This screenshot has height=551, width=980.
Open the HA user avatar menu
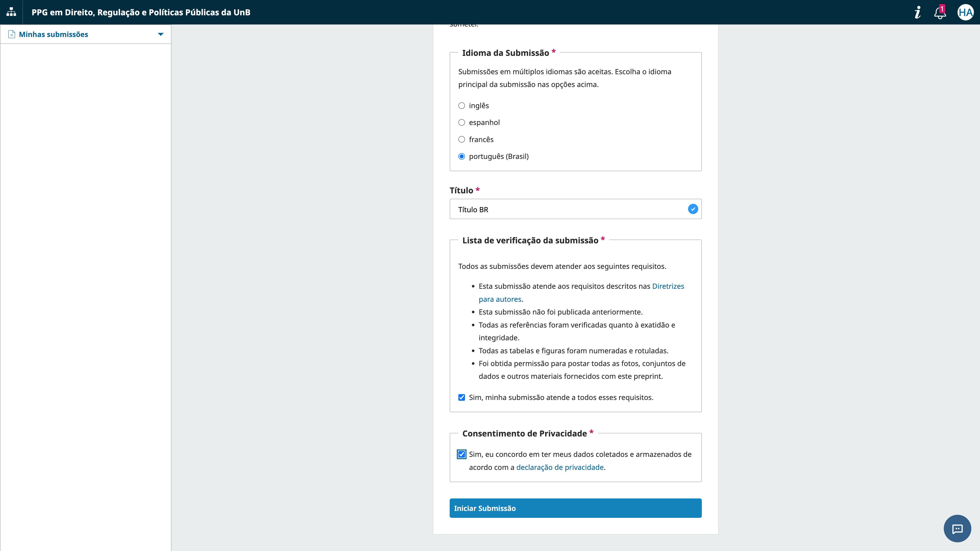click(965, 12)
